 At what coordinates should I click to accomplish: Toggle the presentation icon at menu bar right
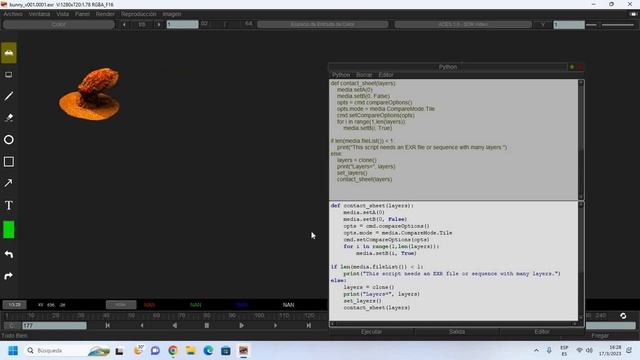(633, 14)
